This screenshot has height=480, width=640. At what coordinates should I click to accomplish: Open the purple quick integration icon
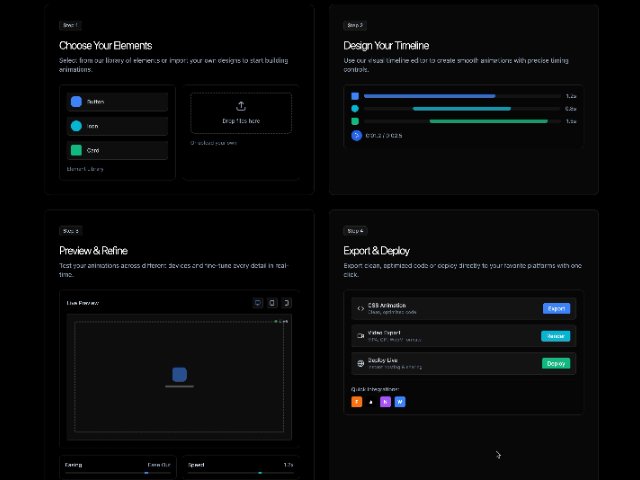[385, 402]
